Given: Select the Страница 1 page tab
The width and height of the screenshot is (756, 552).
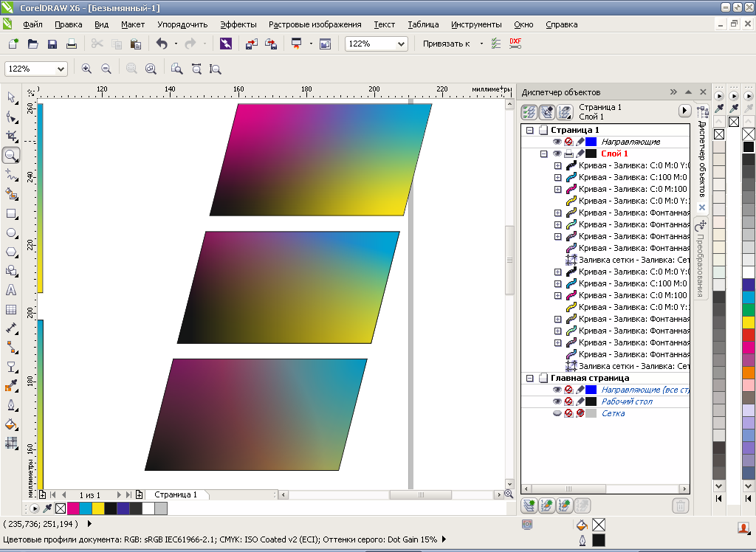Looking at the screenshot, I should (176, 494).
